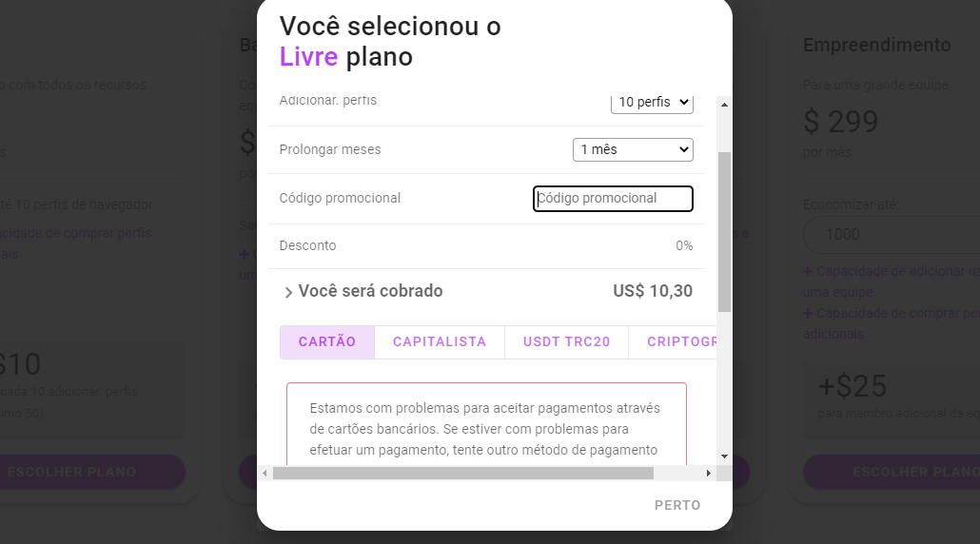Select the CARTÃO payment tab

tap(327, 342)
